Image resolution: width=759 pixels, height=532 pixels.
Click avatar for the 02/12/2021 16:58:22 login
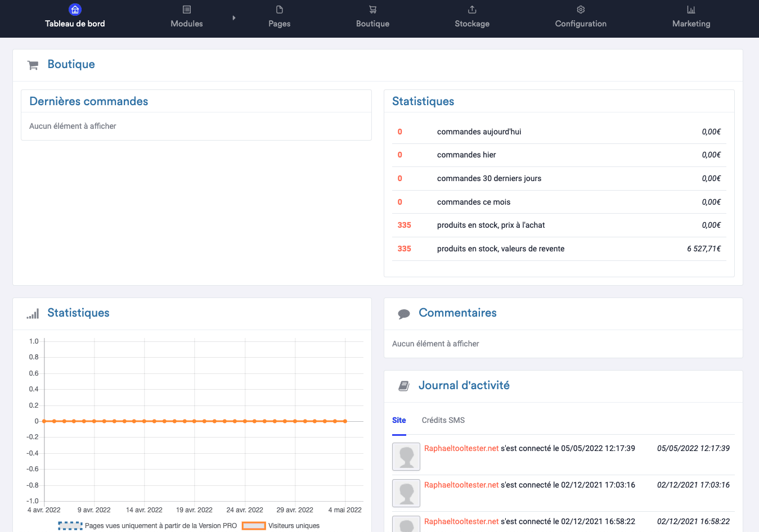(x=406, y=524)
